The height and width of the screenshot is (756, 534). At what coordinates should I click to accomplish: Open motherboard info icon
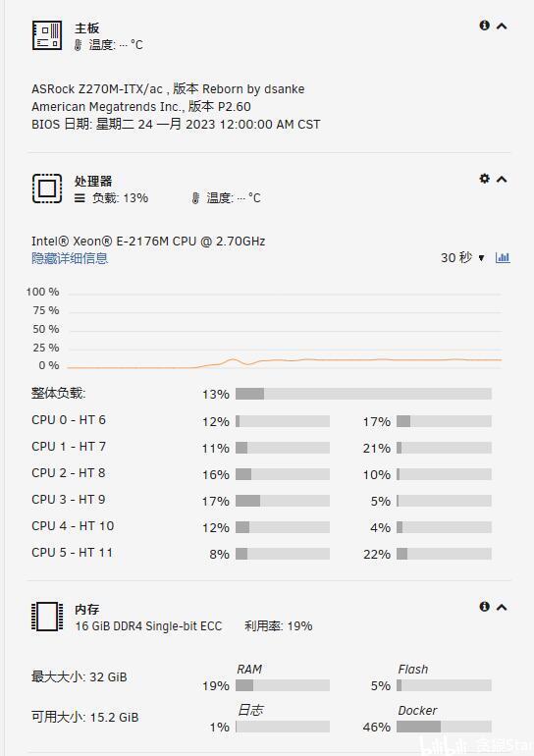(484, 26)
